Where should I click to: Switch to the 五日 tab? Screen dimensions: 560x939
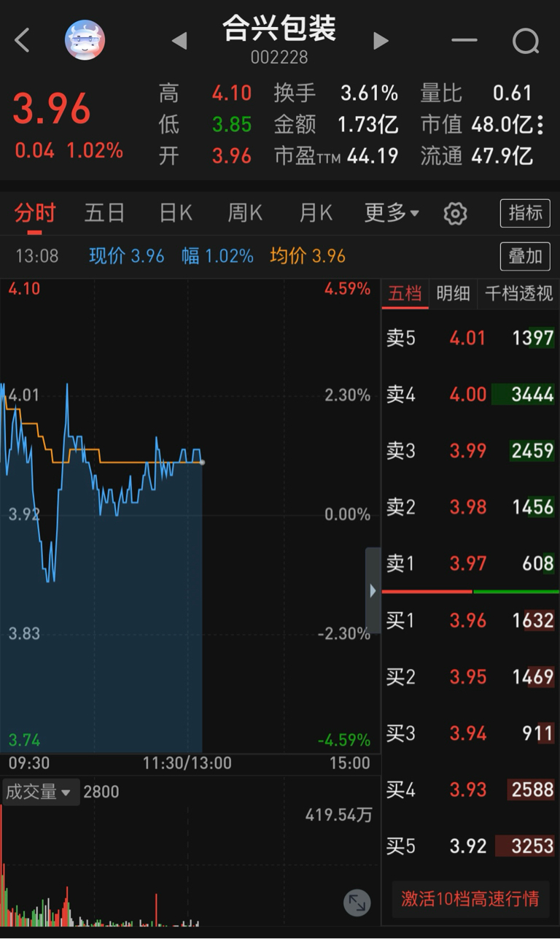point(104,213)
